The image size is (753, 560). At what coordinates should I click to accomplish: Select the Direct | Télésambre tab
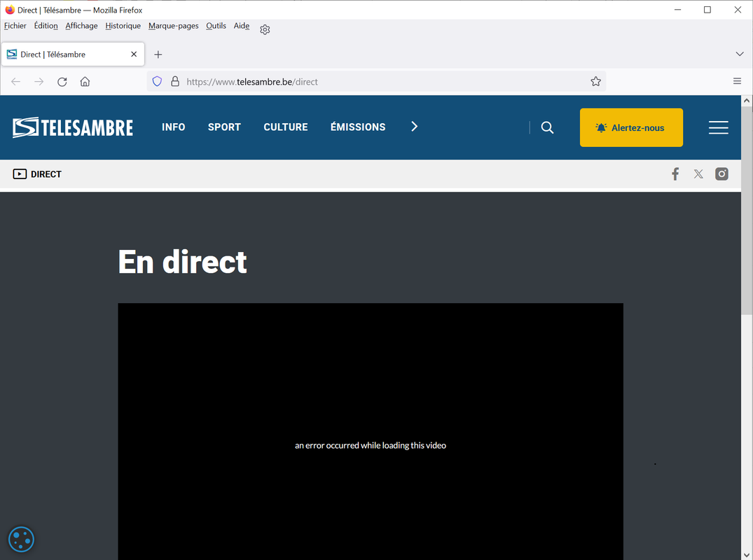[73, 54]
